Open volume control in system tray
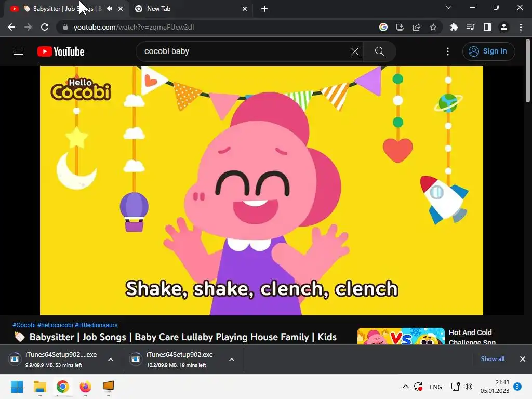Screen dimensions: 532x399 pyautogui.click(x=468, y=387)
